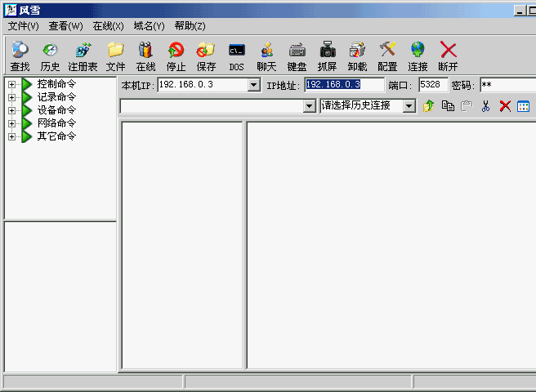Expand the 控制命令 tree node
Screen dimensions: 536x392
coord(12,84)
